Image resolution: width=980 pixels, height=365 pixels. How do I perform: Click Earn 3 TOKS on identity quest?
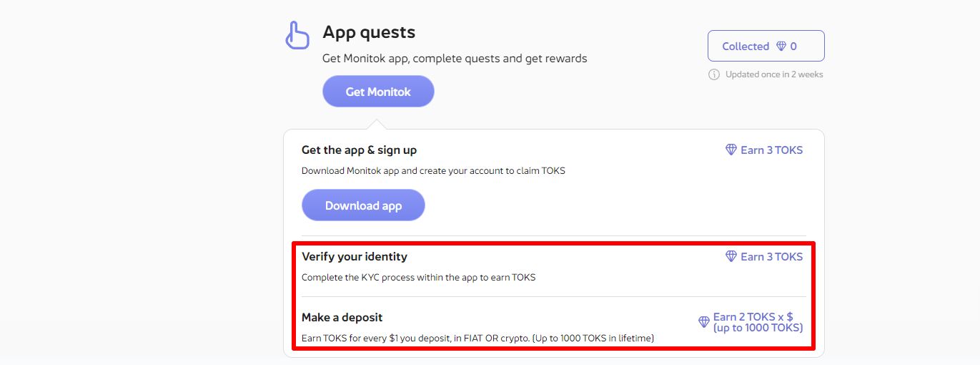771,256
